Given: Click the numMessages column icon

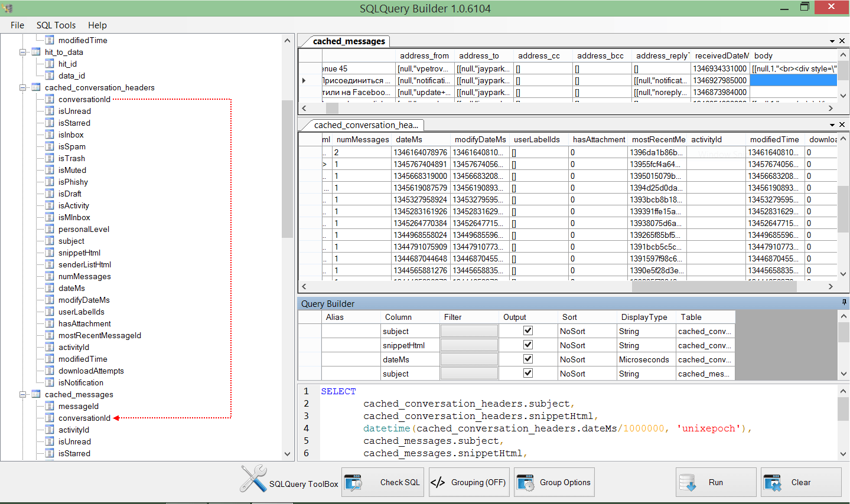Looking at the screenshot, I should coord(50,276).
